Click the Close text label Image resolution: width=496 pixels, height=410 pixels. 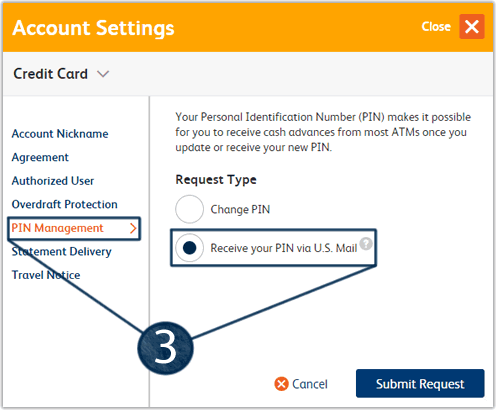pos(436,27)
